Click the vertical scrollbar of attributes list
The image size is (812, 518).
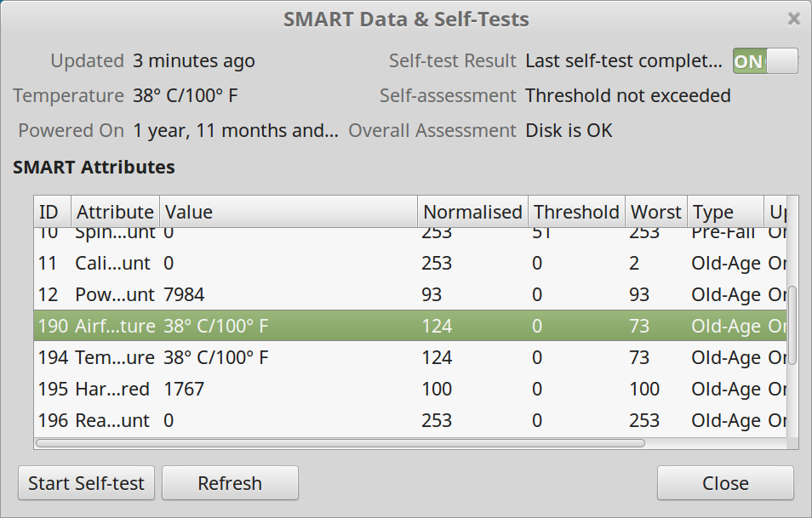(793, 325)
